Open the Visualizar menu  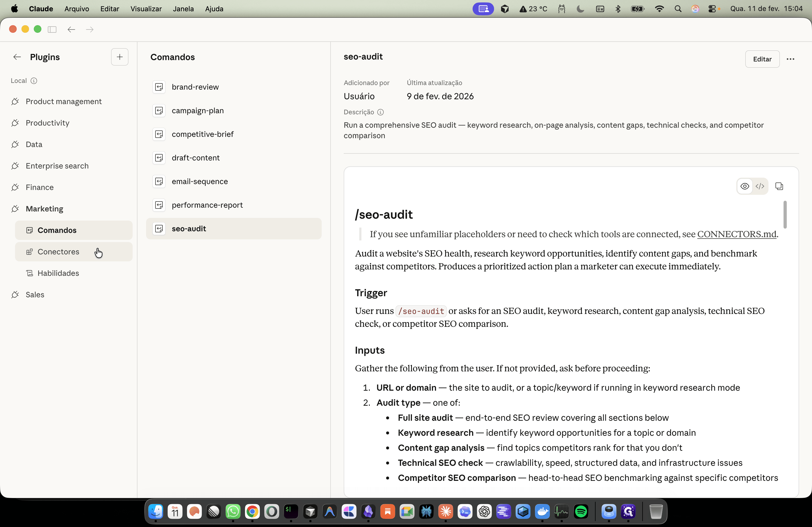point(146,9)
